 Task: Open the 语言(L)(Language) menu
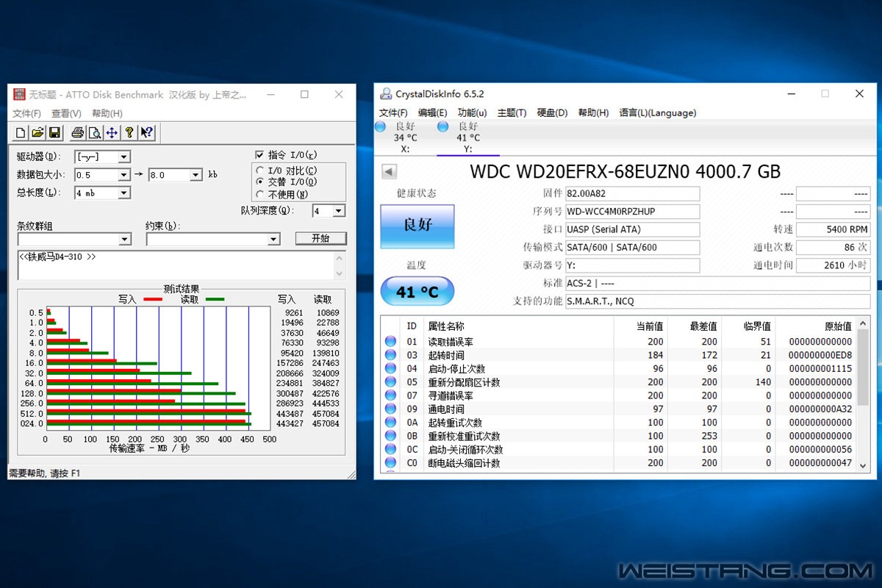pyautogui.click(x=657, y=112)
